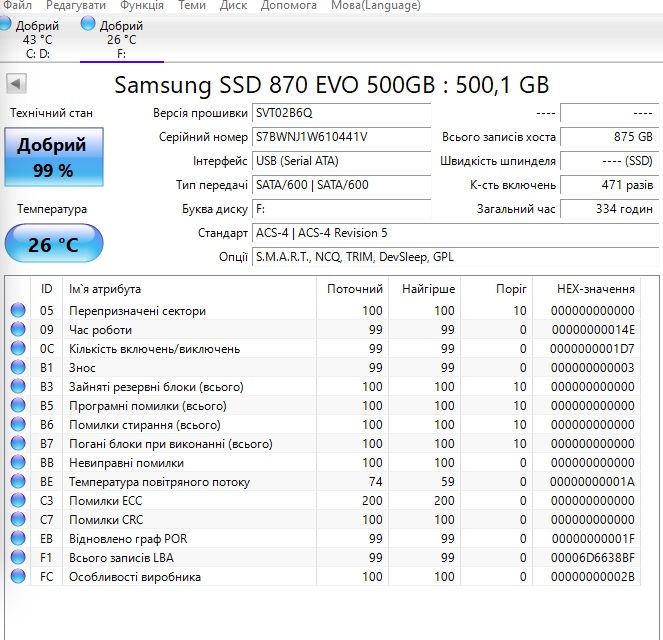Click the Поточний column header
This screenshot has height=640, width=663.
pos(352,289)
